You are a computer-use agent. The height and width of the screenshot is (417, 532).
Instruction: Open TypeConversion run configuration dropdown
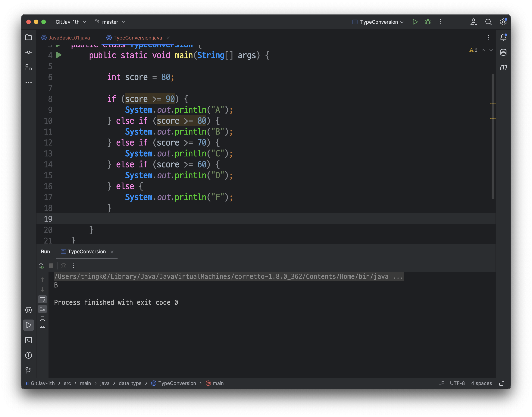click(x=379, y=22)
